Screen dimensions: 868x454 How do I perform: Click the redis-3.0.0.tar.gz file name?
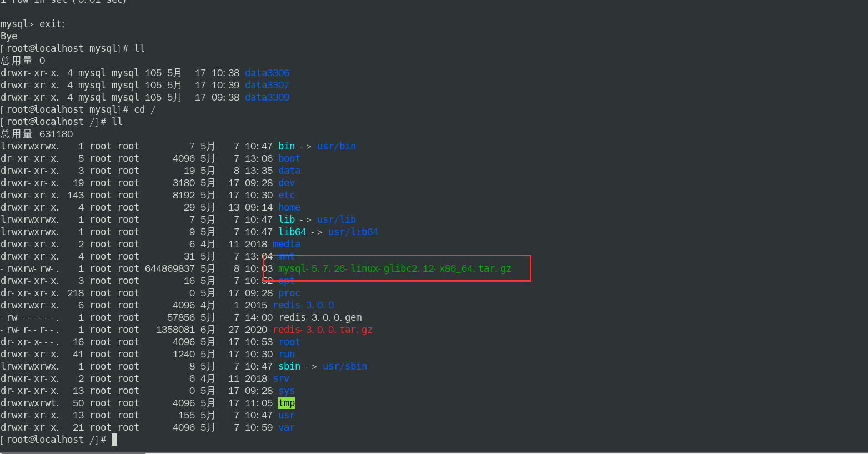(323, 330)
